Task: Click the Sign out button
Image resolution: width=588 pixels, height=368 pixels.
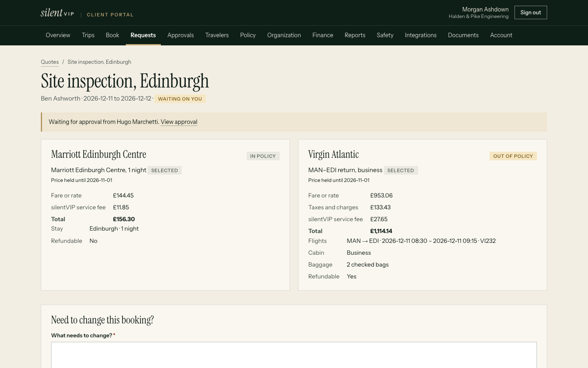Action: click(531, 13)
